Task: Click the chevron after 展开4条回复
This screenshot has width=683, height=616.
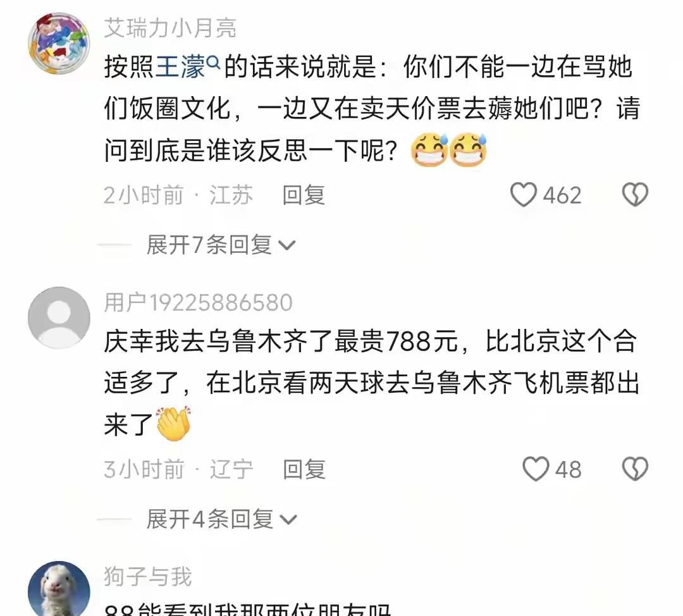Action: (x=288, y=520)
